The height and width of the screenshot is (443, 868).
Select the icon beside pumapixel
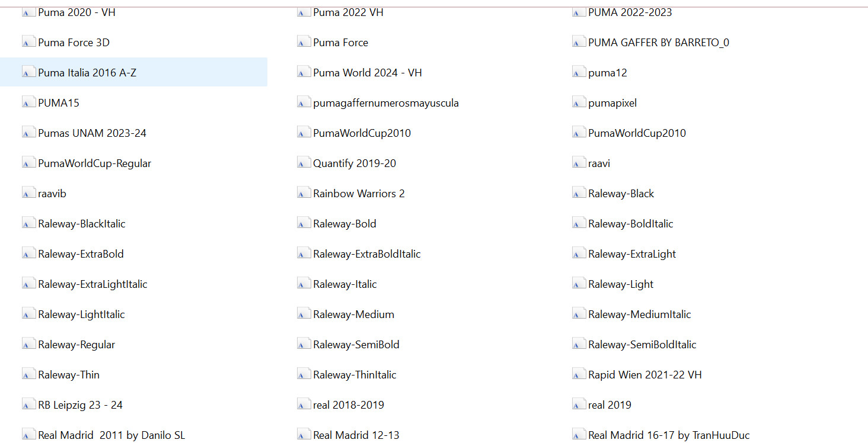pyautogui.click(x=579, y=102)
